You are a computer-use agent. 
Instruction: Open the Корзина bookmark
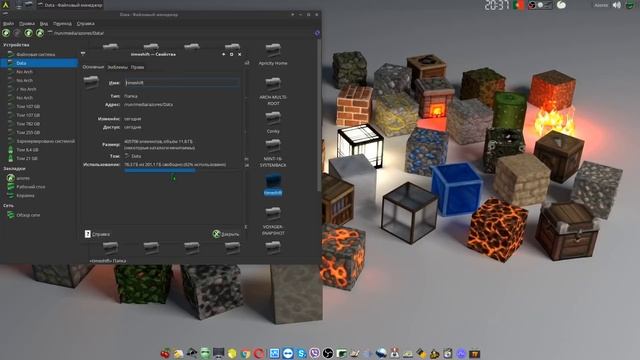(x=39, y=196)
